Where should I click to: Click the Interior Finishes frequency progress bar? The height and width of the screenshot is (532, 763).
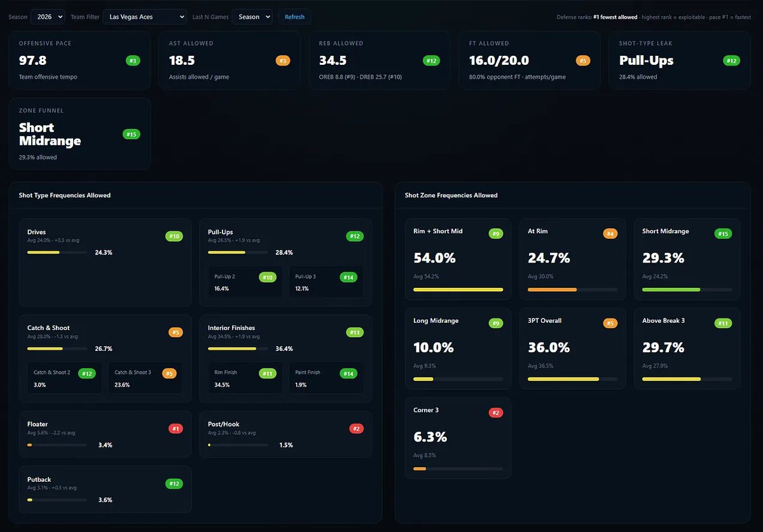tap(238, 348)
